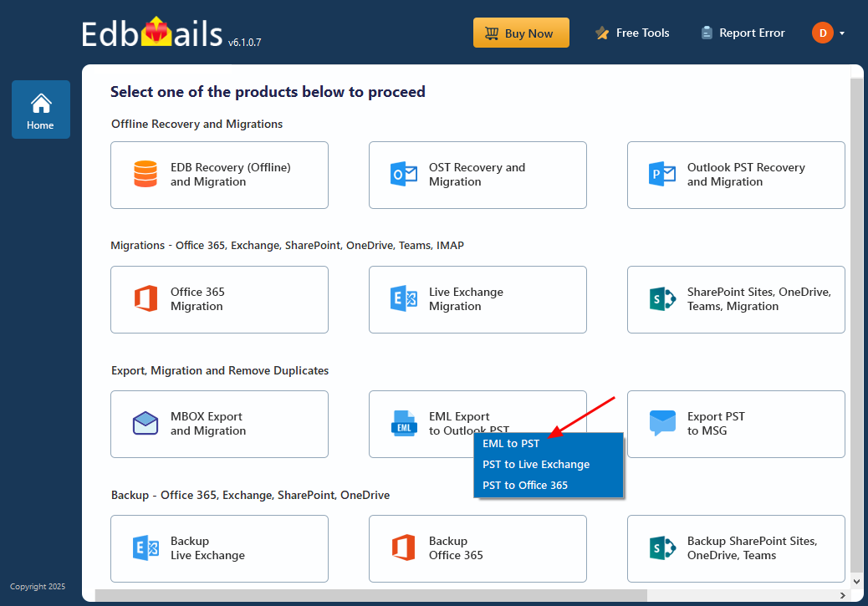Open EDB Recovery (Offline) and Migration

[219, 175]
